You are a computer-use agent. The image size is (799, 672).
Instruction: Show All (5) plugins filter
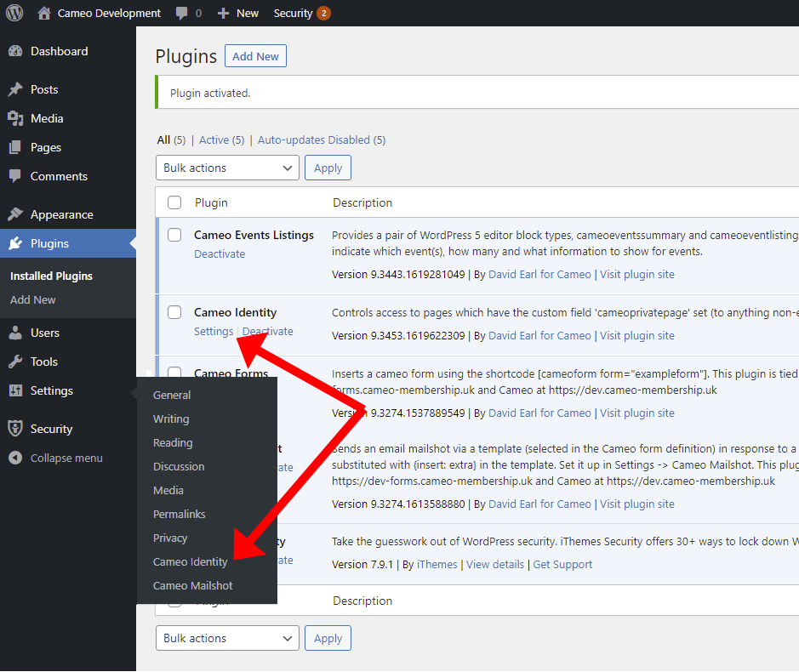click(x=171, y=140)
